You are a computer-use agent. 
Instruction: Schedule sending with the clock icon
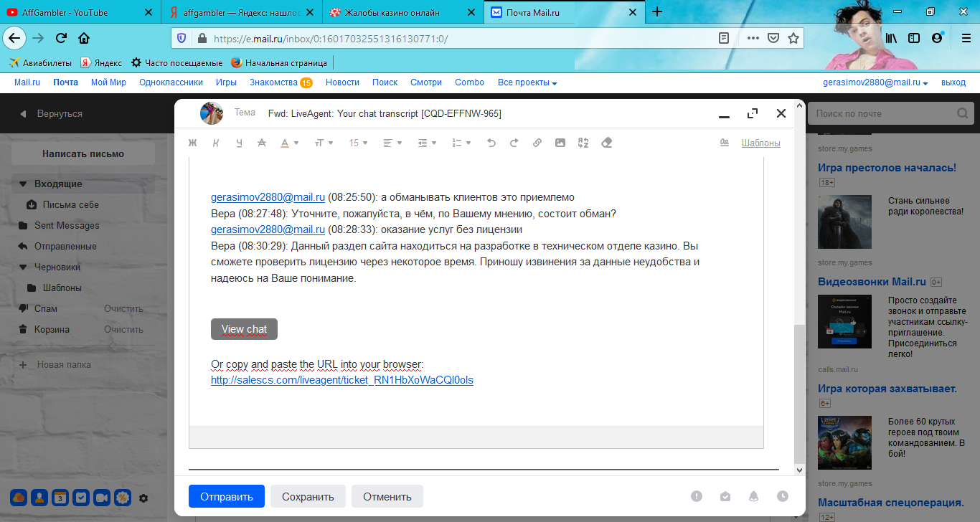[x=782, y=496]
